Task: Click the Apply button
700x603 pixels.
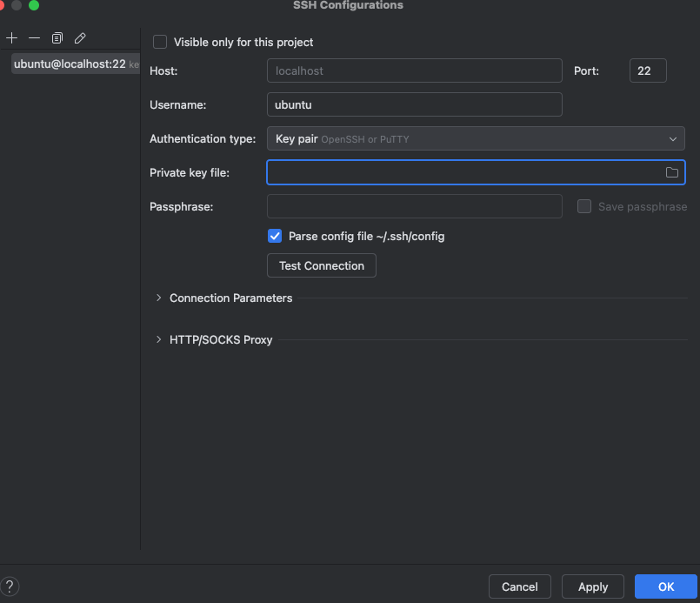Action: pyautogui.click(x=592, y=586)
